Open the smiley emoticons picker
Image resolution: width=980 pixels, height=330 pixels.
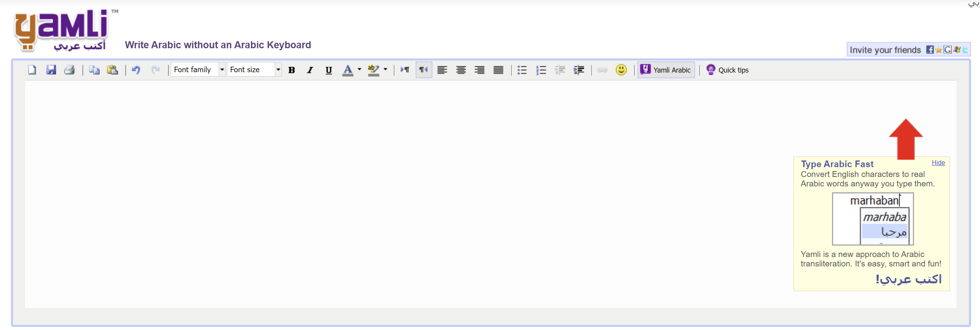(x=621, y=70)
